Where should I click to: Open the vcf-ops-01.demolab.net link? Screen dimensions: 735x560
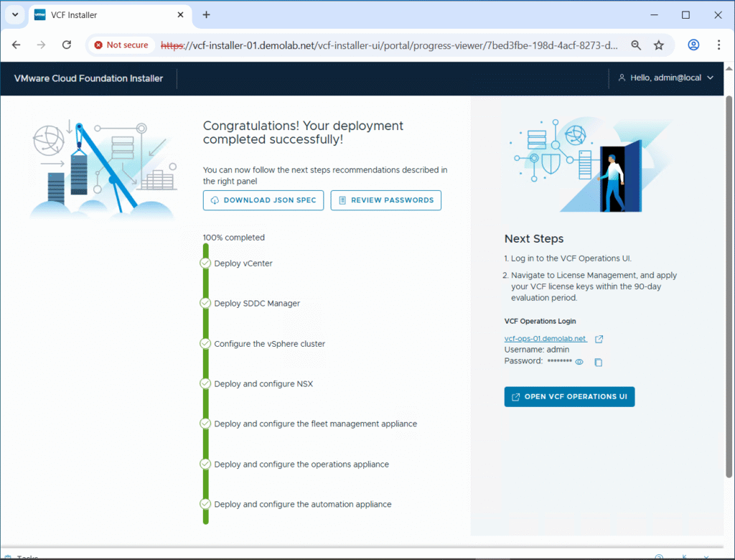pos(546,339)
